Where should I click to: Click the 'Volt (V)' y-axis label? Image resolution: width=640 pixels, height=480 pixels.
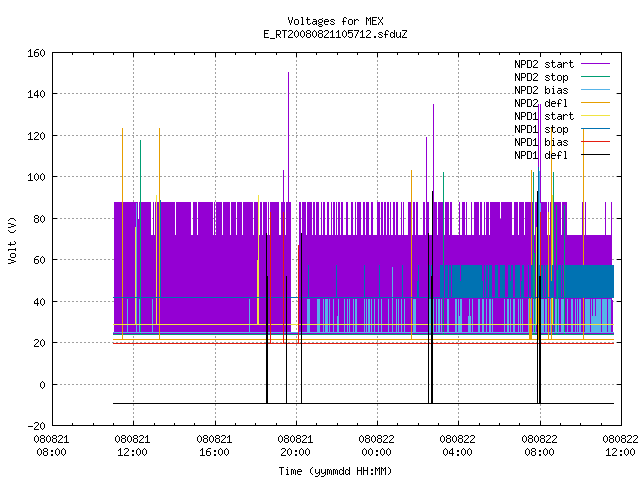click(12, 240)
